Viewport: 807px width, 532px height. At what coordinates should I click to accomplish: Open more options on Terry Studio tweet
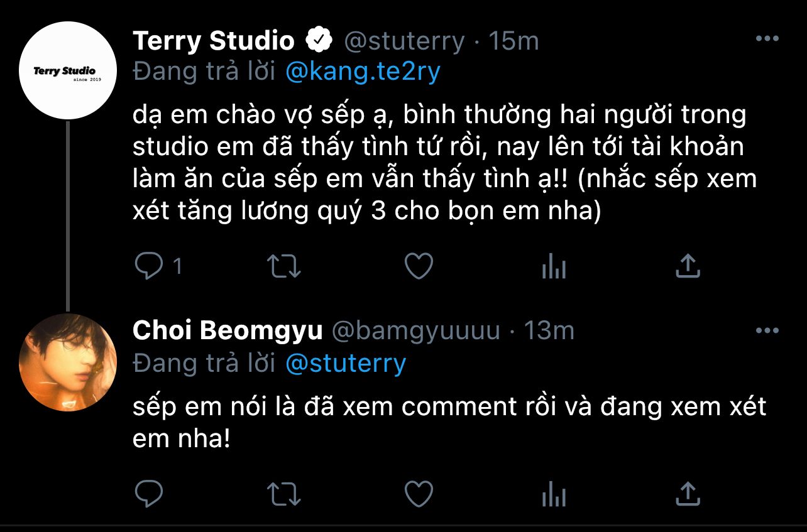767,40
